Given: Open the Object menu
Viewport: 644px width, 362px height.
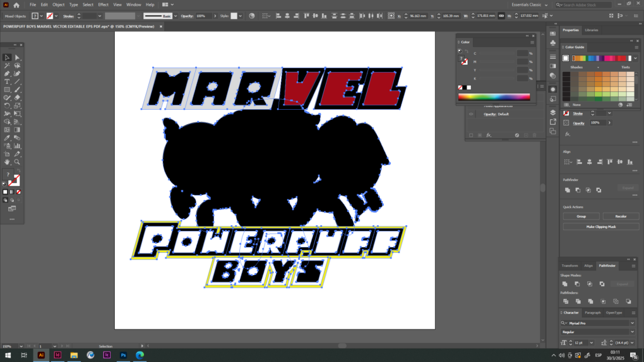Looking at the screenshot, I should pyautogui.click(x=58, y=4).
